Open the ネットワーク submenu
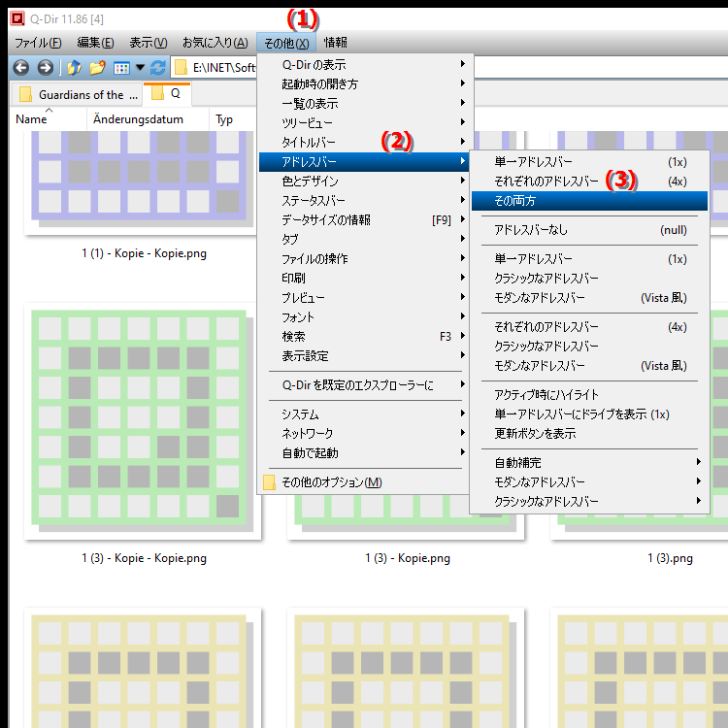The height and width of the screenshot is (728, 728). pos(364,434)
